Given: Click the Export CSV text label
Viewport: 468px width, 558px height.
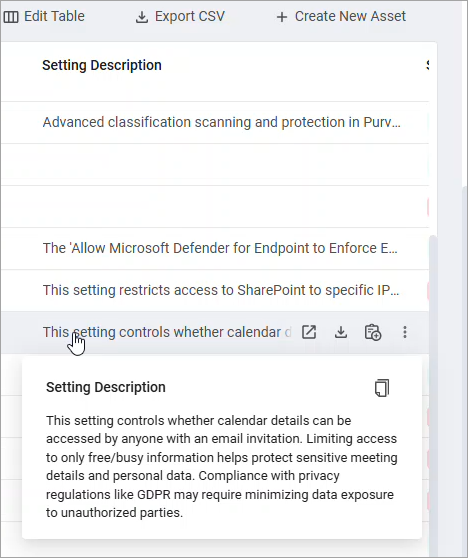Looking at the screenshot, I should [190, 16].
